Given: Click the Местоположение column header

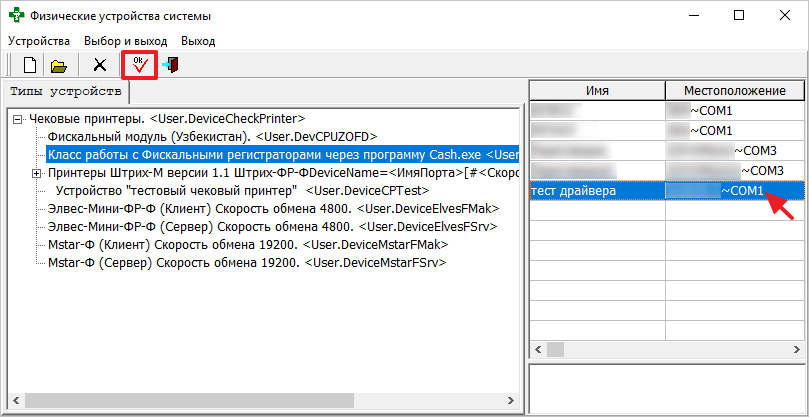Looking at the screenshot, I should point(735,91).
